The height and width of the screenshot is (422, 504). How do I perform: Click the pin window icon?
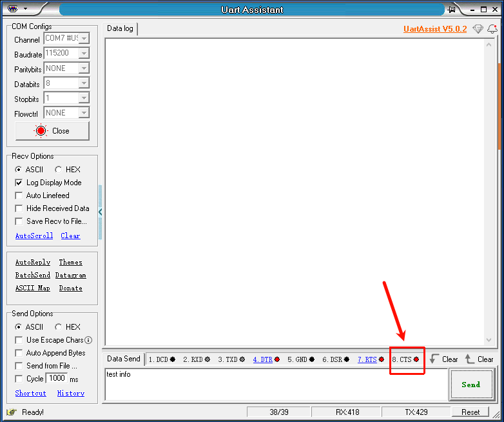(452, 9)
